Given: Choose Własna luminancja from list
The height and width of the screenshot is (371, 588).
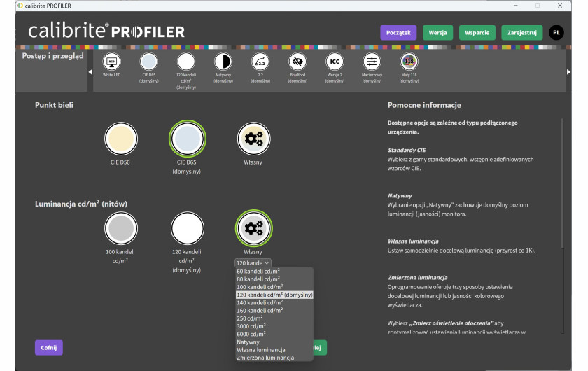Looking at the screenshot, I should pos(274,350).
